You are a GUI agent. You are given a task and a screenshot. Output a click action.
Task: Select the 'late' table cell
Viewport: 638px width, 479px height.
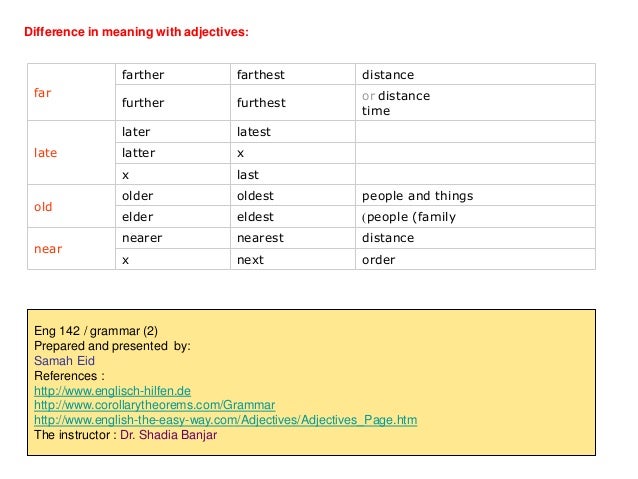(72, 153)
